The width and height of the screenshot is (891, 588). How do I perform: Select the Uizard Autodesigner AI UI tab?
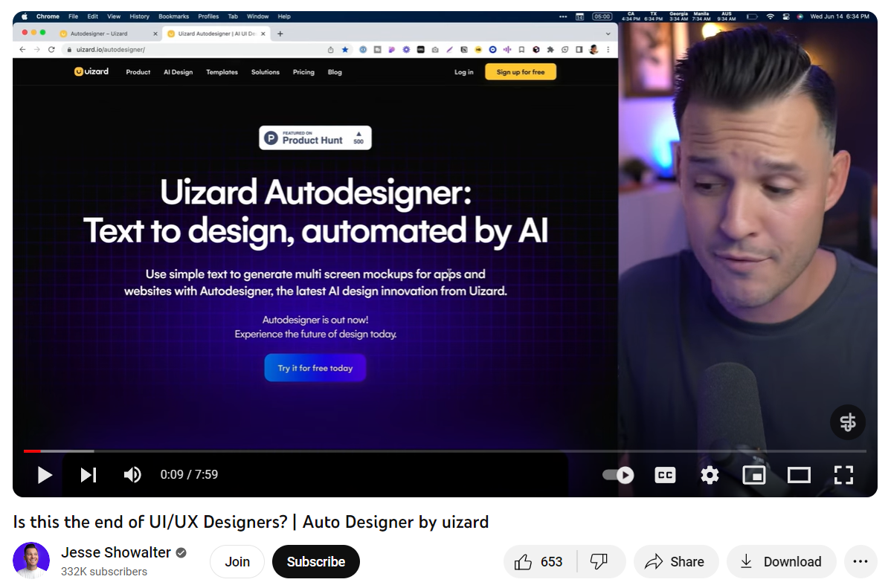(x=217, y=33)
